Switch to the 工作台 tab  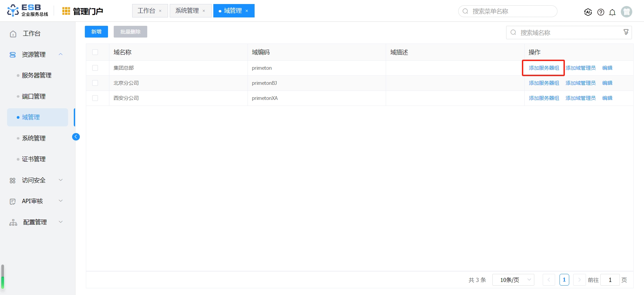click(146, 11)
